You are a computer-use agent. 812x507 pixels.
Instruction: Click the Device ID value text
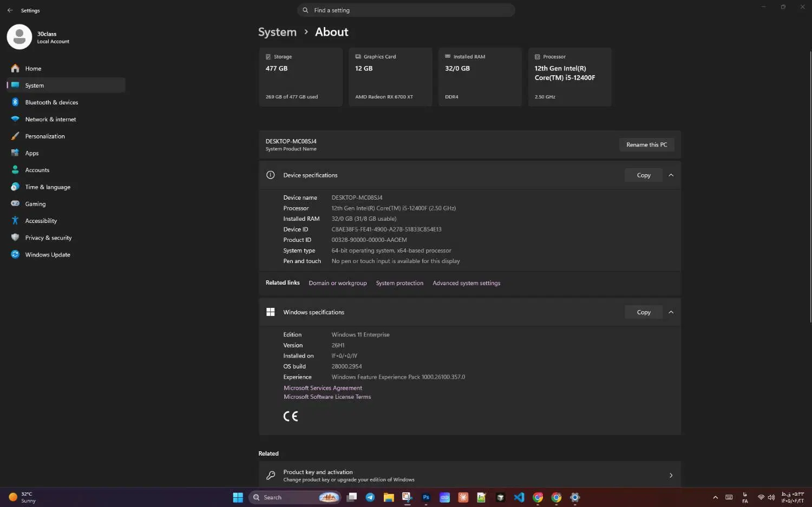[387, 229]
